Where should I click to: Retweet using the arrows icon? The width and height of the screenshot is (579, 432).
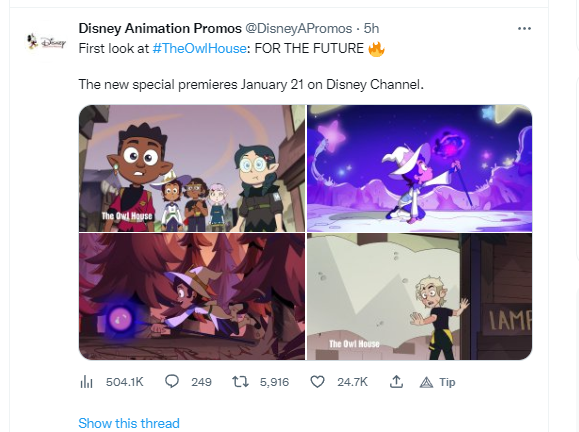click(240, 381)
